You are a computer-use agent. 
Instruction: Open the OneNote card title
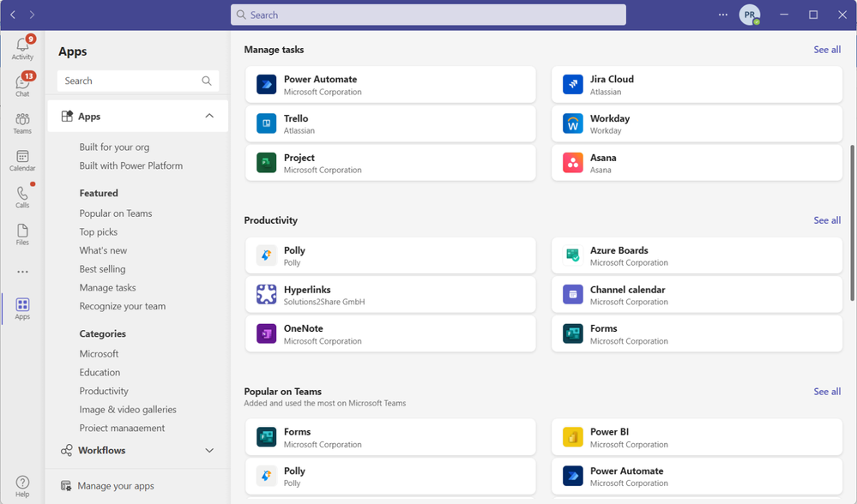coord(304,329)
